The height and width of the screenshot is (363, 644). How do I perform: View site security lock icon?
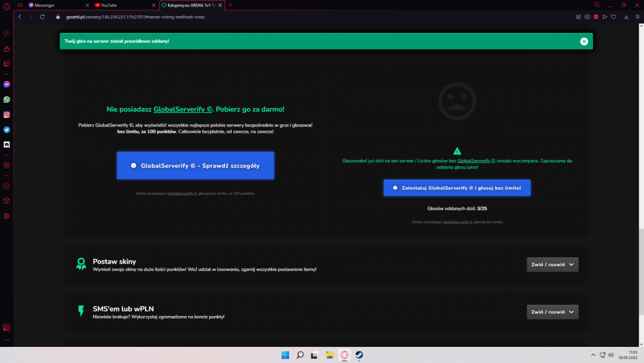[58, 17]
